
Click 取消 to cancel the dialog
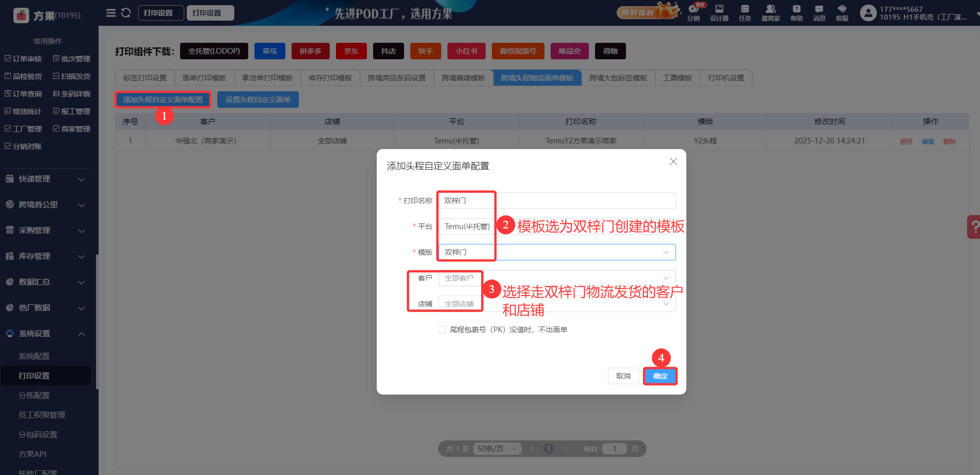pos(623,376)
